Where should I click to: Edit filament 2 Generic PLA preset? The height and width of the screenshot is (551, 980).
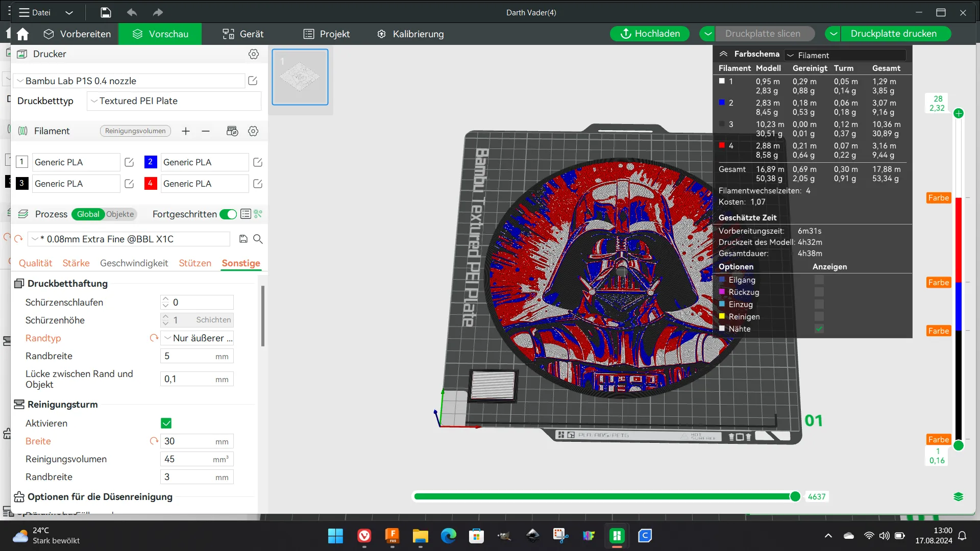[258, 162]
